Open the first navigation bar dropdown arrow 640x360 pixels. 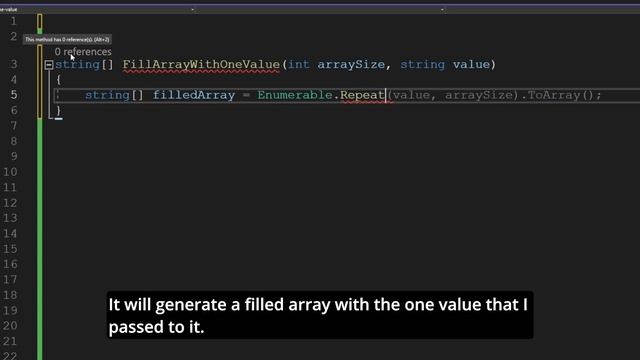point(192,9)
